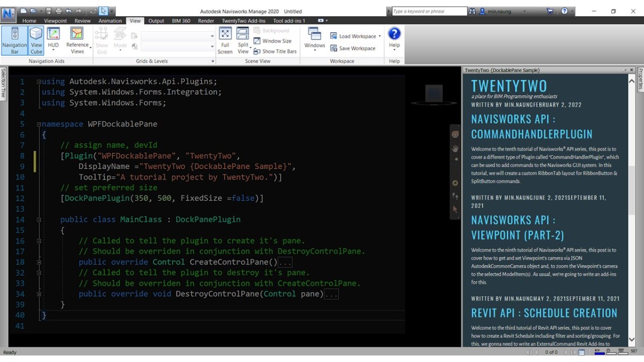Switch to the Viewpoint ribbon tab
The height and width of the screenshot is (362, 644).
(x=55, y=21)
